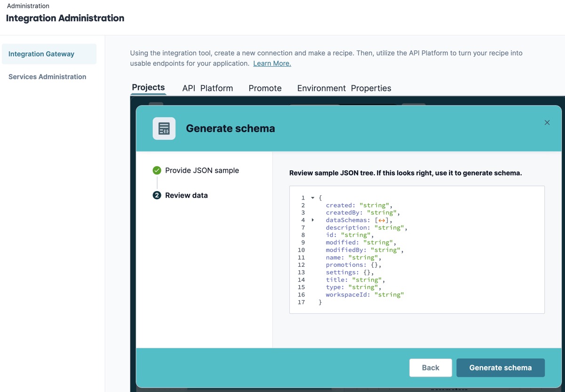Click the green checkmark beside Provide JSON sample
Viewport: 565px width, 392px height.
(x=157, y=170)
